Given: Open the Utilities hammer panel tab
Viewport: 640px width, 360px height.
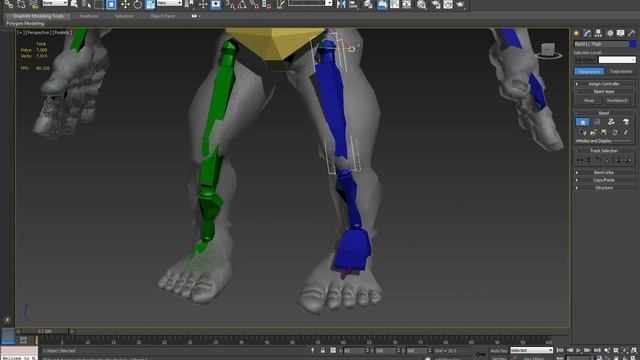Looking at the screenshot, I should (x=631, y=33).
